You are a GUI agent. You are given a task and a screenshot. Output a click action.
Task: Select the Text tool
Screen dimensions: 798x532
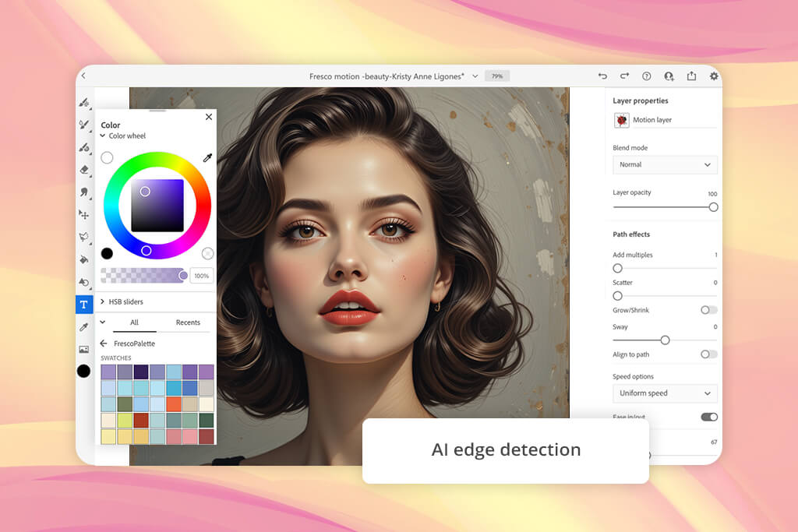click(84, 304)
